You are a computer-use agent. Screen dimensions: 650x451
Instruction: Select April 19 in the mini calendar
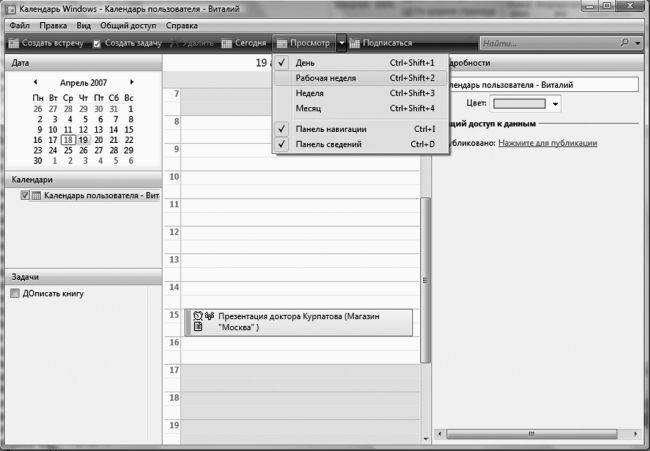click(84, 140)
